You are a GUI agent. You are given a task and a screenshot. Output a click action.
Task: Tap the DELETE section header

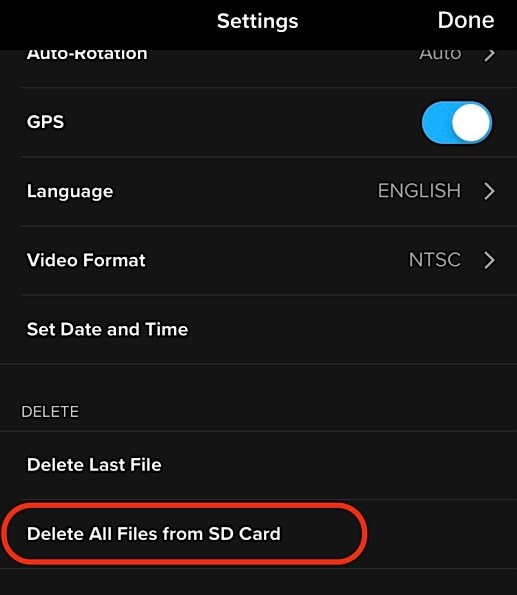(x=50, y=412)
